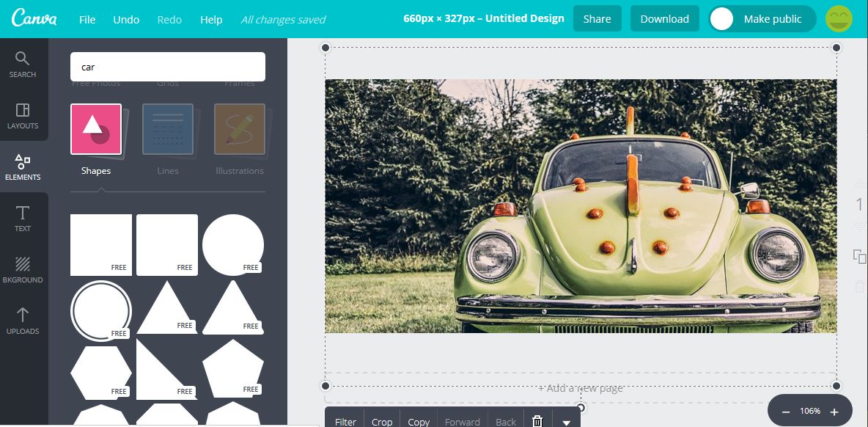Add the right triangle shape
Viewport: 868px width, 427px height.
click(x=167, y=369)
